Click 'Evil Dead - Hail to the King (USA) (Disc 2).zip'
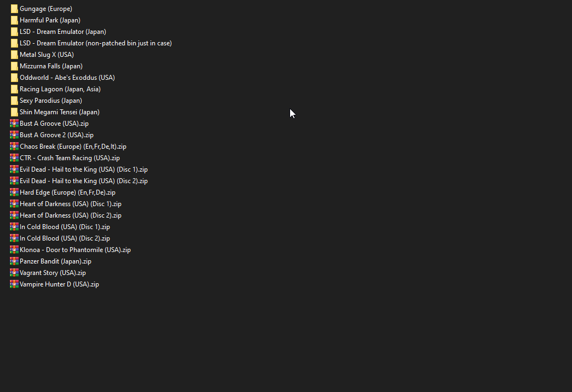 [84, 181]
